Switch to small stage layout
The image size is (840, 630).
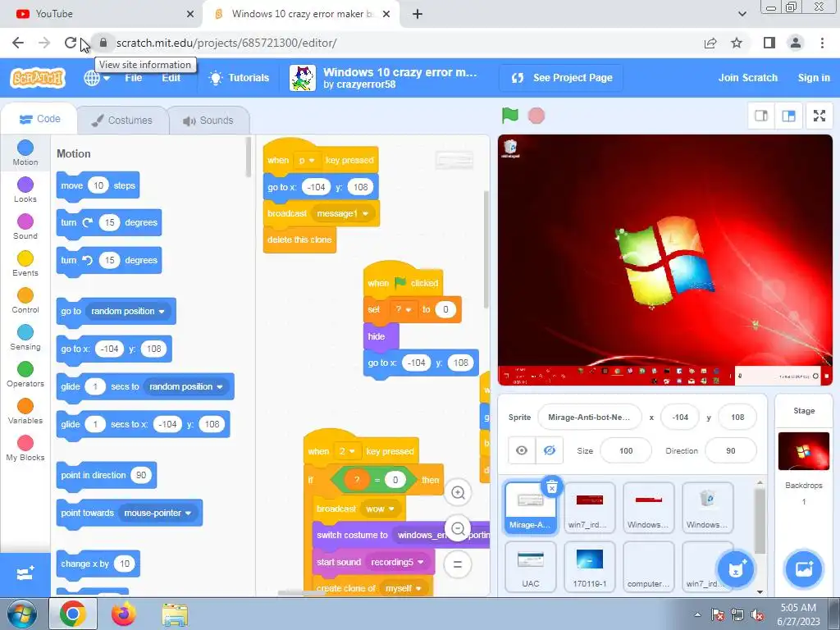click(x=761, y=116)
